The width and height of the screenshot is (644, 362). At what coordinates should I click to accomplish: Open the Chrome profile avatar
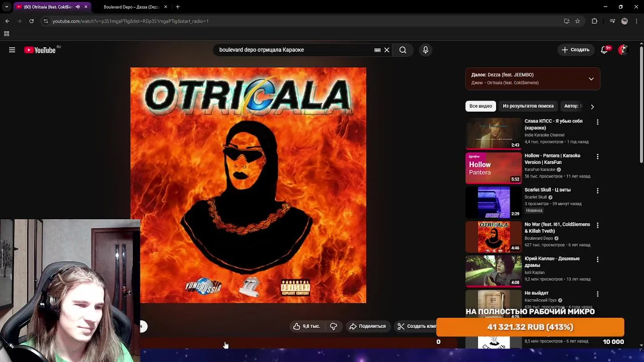[x=624, y=21]
